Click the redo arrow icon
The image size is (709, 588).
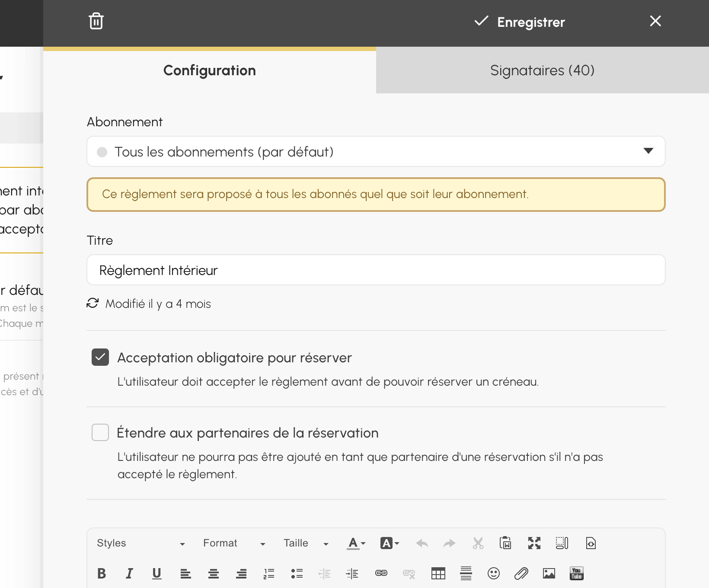coord(450,543)
